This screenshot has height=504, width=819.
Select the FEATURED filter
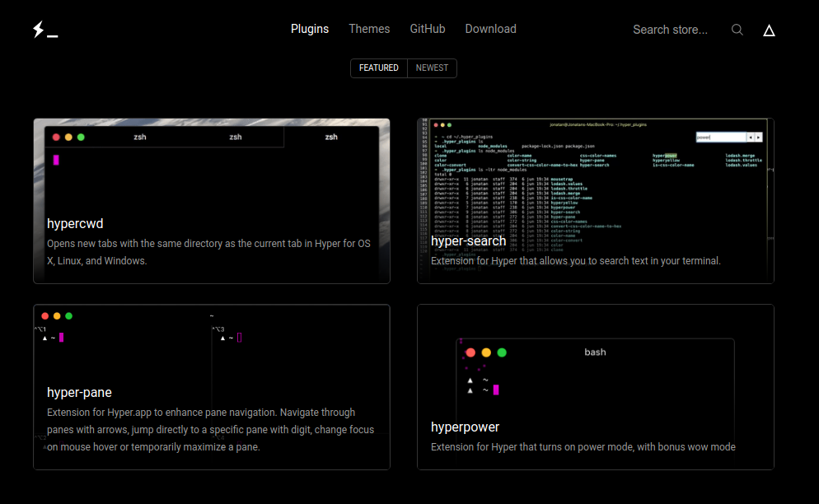378,68
